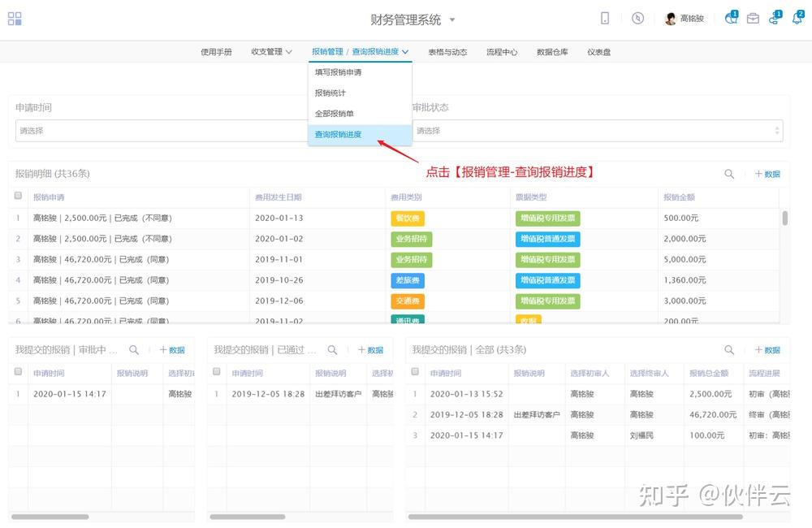Expand the 收支管理 menu
The height and width of the screenshot is (528, 812).
(x=272, y=52)
